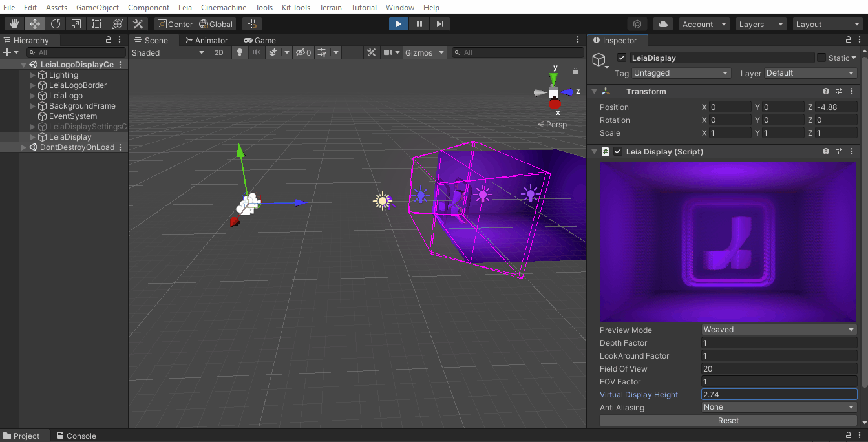Expand the Lighting object in Hierarchy
The height and width of the screenshot is (442, 868).
tap(33, 75)
